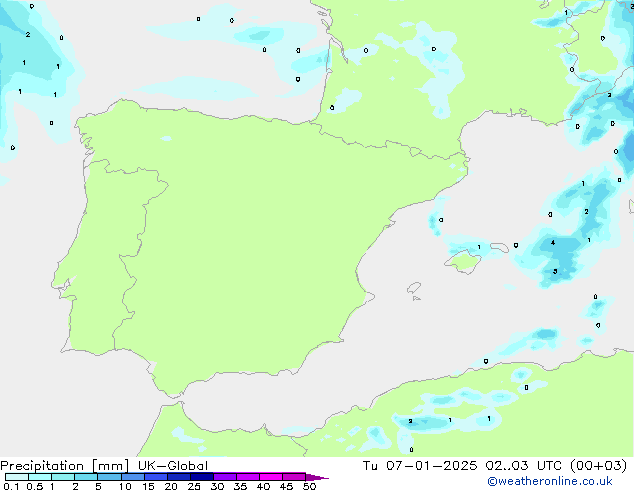The width and height of the screenshot is (634, 490).
Task: Open the weatheronline.co.uk copyright link
Action: [x=550, y=481]
